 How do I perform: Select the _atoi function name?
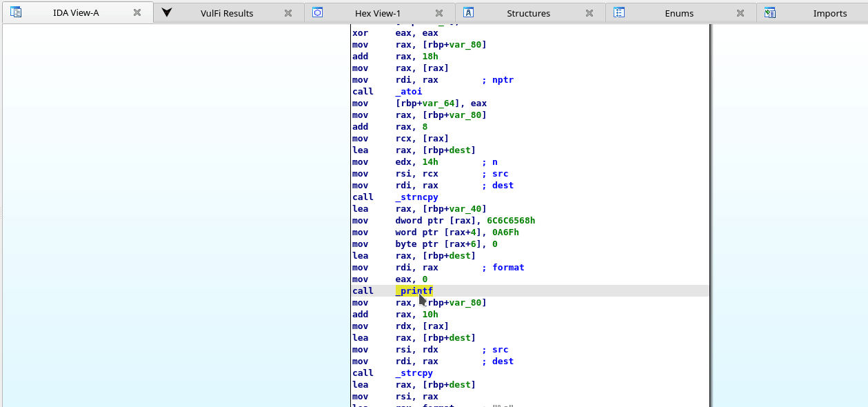click(x=409, y=92)
